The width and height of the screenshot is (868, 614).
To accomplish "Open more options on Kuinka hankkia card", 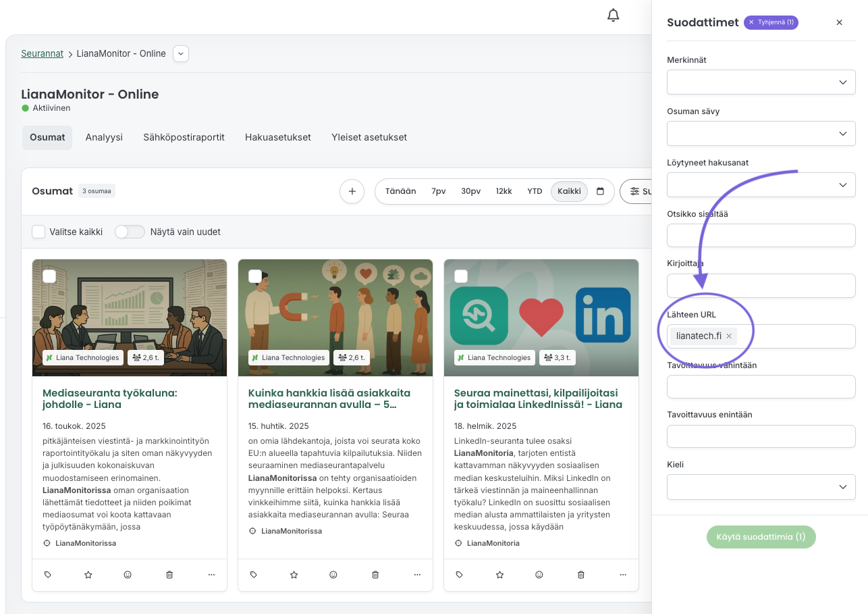I will [x=417, y=575].
